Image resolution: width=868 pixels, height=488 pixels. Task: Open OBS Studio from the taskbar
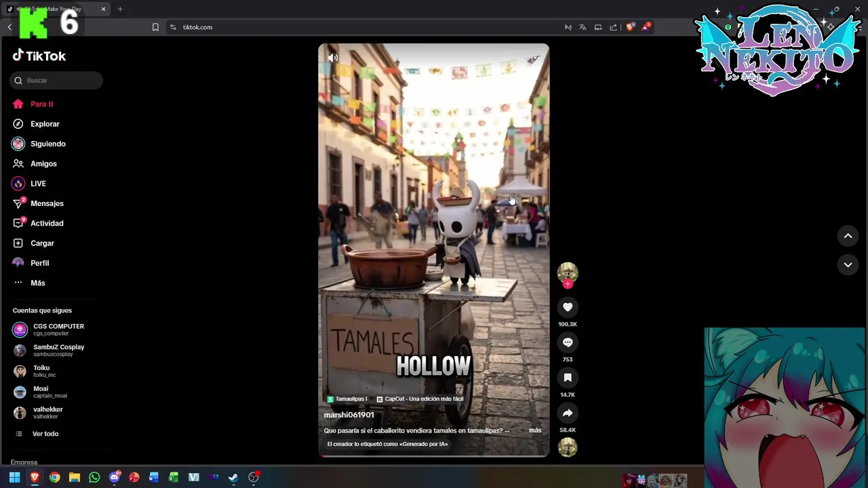254,477
